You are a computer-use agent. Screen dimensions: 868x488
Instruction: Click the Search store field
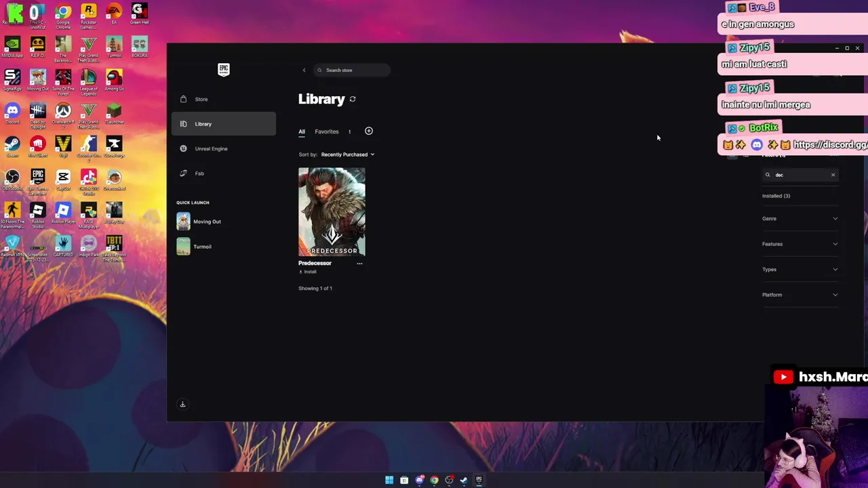tap(351, 70)
